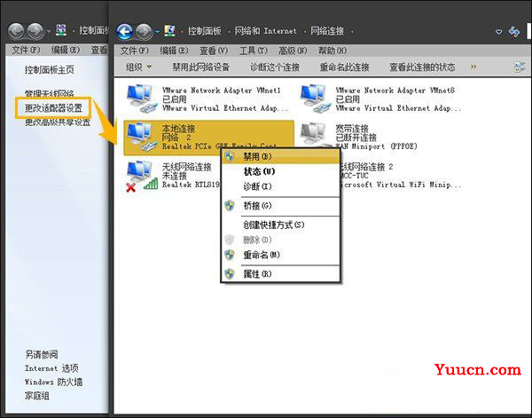The image size is (532, 418).
Task: Open 查看(V) menu
Action: (214, 51)
